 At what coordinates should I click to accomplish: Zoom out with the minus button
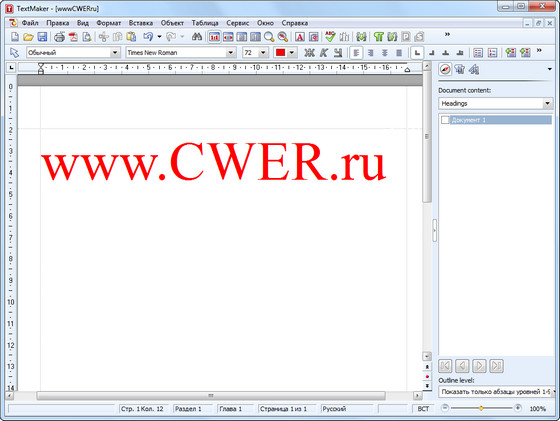(x=445, y=408)
